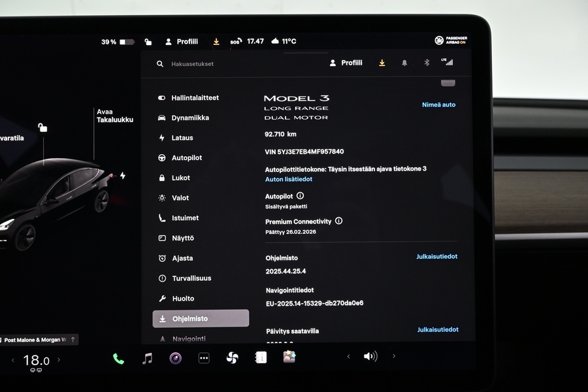Screen dimensions: 588x392
Task: Click the Nimeä auto link
Action: pos(438,105)
